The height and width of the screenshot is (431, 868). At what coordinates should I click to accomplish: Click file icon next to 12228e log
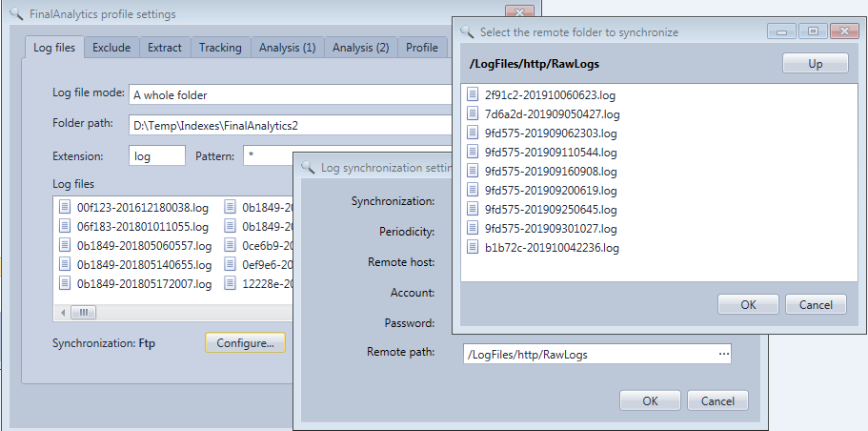230,283
